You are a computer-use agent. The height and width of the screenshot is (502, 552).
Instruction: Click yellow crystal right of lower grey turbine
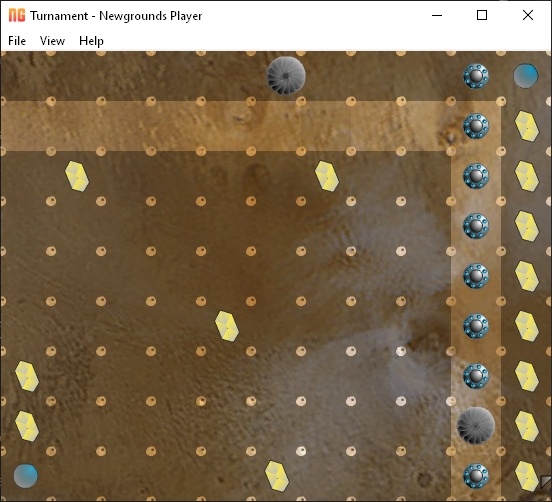(527, 426)
